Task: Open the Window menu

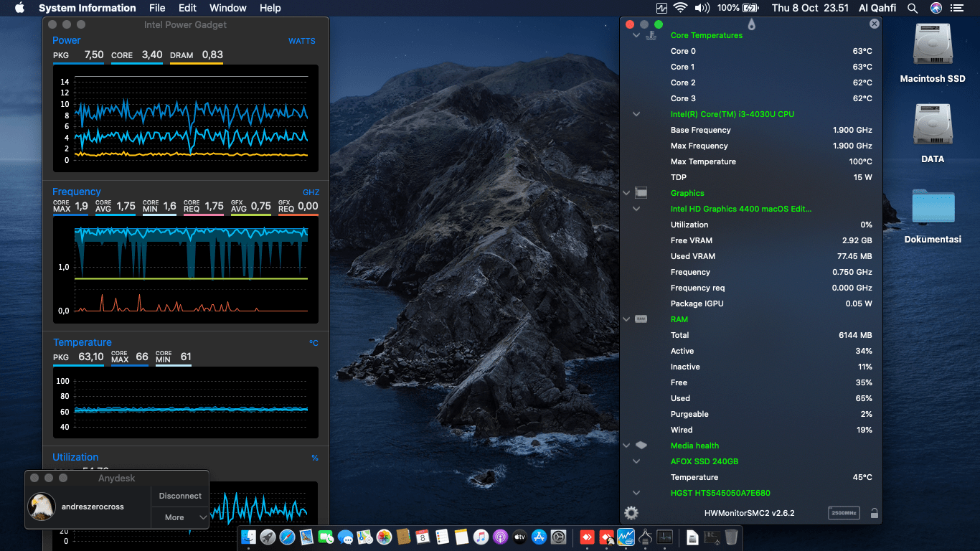Action: [x=227, y=8]
